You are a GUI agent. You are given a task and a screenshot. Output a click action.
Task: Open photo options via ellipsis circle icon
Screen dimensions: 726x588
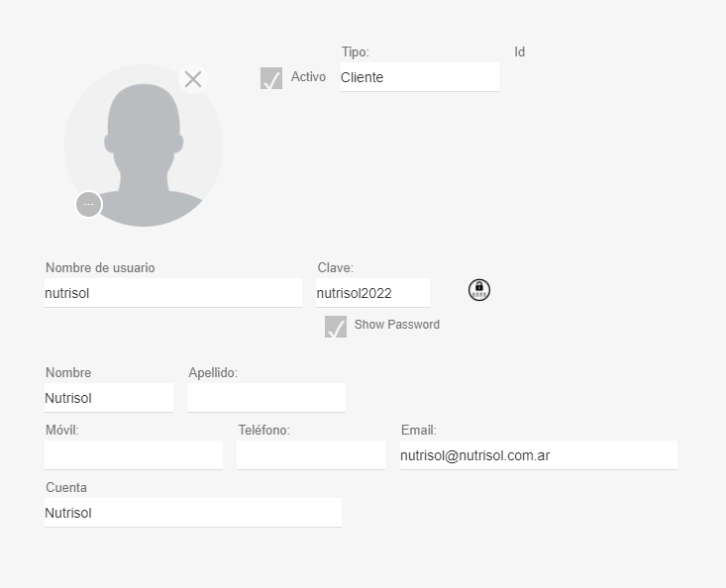88,205
